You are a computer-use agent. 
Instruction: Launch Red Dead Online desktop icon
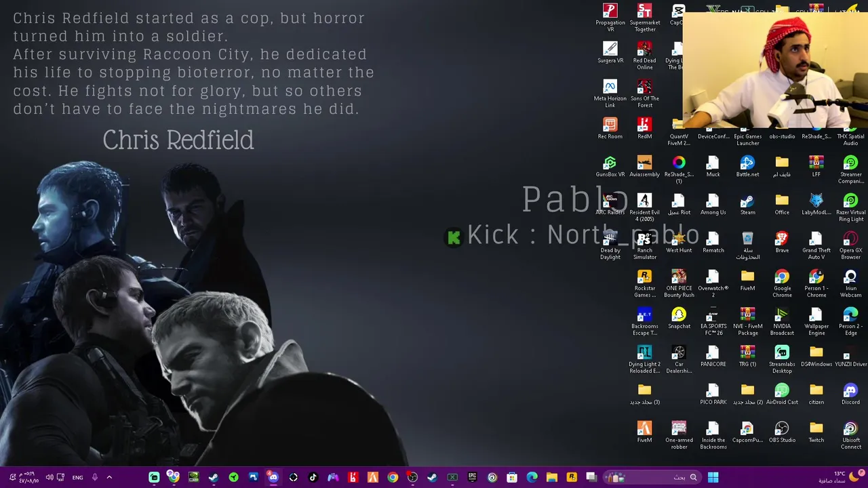(x=645, y=56)
